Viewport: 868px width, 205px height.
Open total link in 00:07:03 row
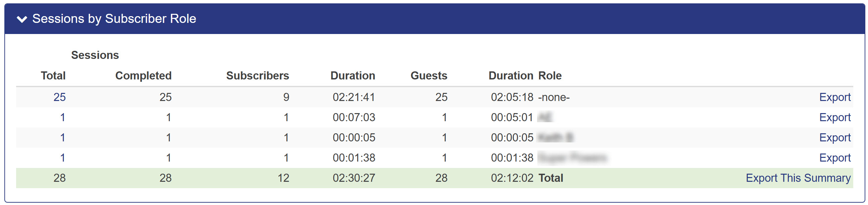pos(62,117)
